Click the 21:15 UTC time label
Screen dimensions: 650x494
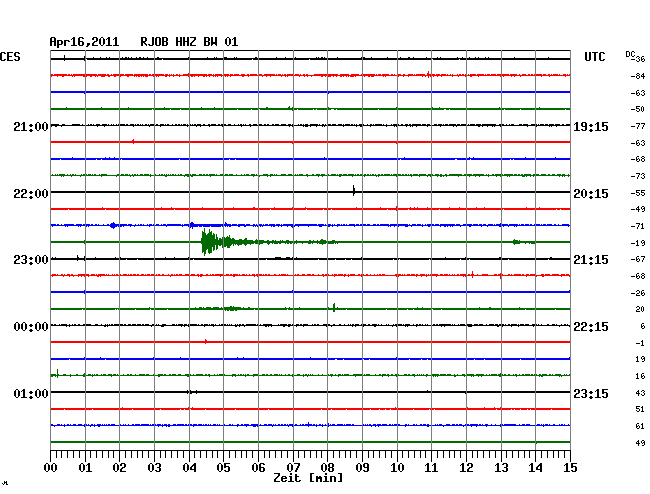(591, 260)
